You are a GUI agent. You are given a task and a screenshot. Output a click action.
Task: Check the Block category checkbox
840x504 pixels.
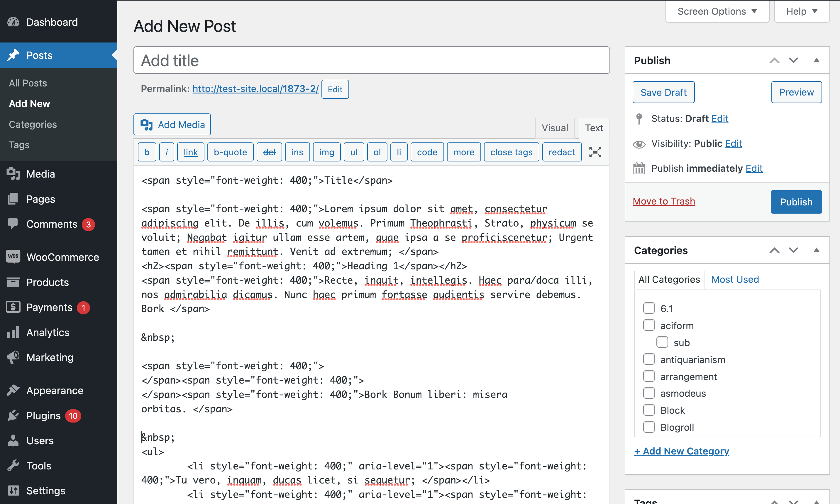[x=648, y=410]
